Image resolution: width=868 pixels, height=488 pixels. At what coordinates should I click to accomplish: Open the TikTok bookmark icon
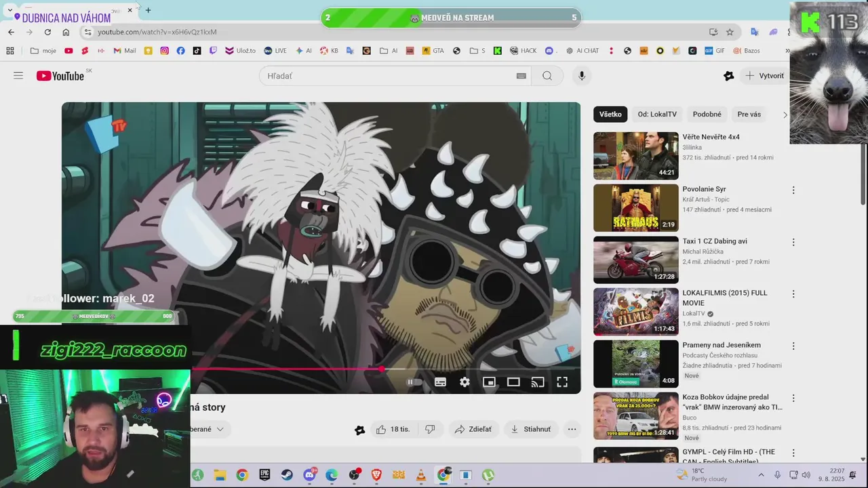197,51
